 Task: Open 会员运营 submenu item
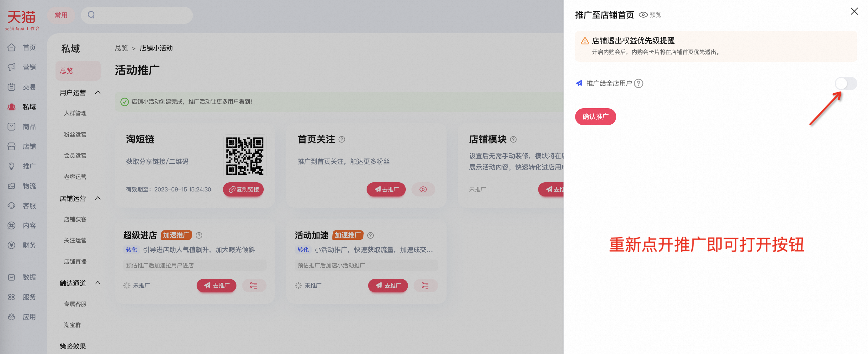point(75,155)
